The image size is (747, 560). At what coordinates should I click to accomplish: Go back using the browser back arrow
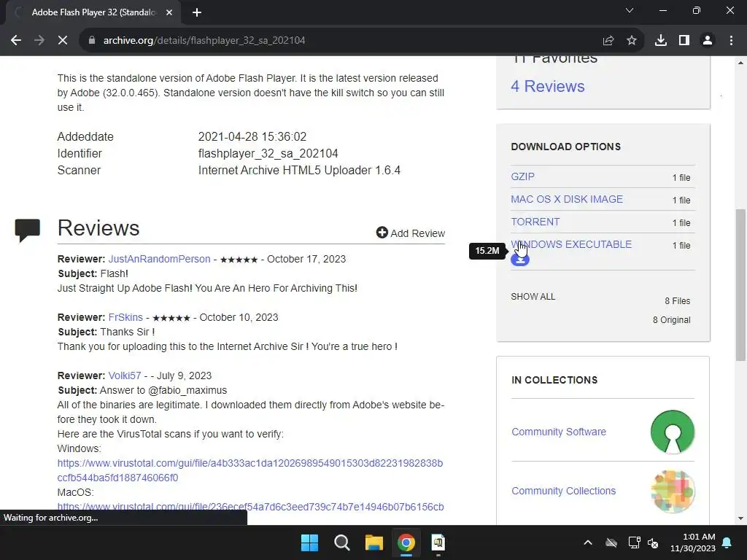coord(16,41)
